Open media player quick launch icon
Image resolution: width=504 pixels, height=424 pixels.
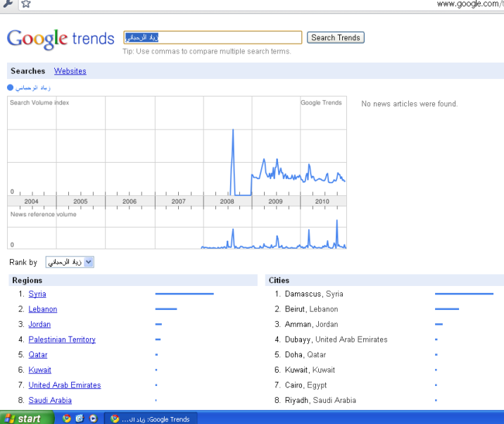93,418
